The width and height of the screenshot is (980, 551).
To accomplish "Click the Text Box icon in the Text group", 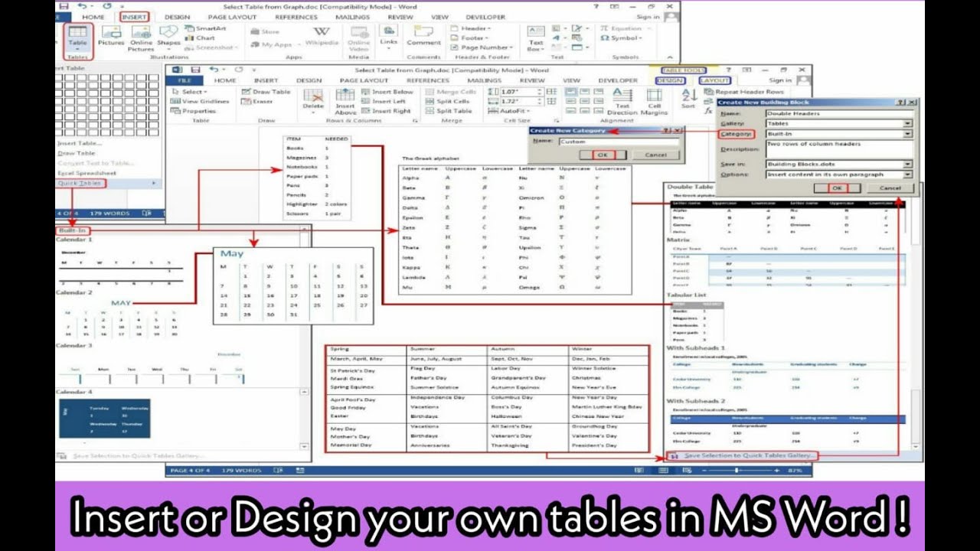I will click(x=536, y=39).
